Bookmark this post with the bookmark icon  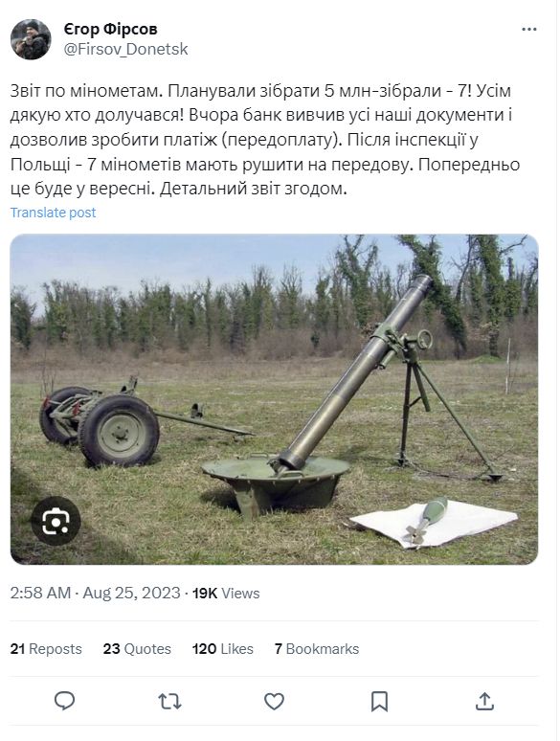click(x=379, y=702)
